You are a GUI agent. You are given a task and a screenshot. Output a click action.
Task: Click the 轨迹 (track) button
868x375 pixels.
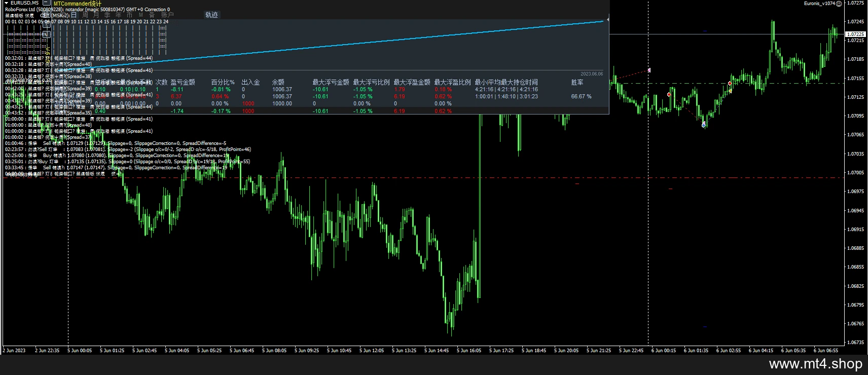(x=211, y=15)
